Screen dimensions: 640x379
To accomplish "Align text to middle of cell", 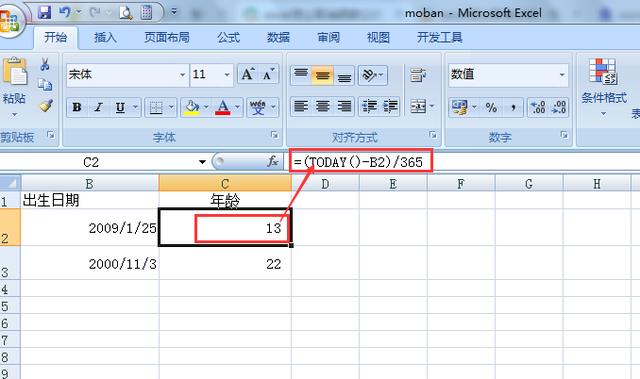I will pyautogui.click(x=322, y=75).
